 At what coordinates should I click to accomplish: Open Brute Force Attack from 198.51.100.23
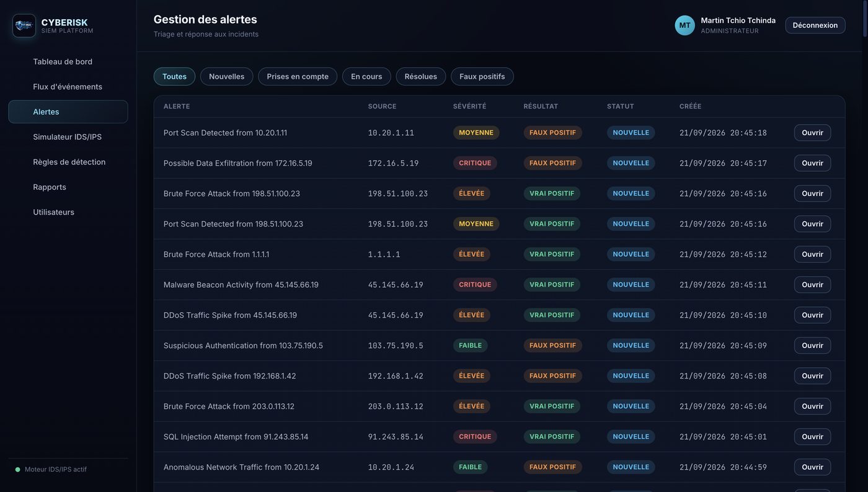[x=812, y=194]
